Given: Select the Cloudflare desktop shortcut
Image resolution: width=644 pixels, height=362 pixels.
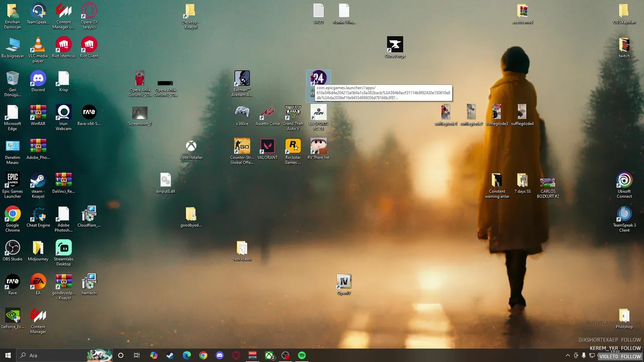Looking at the screenshot, I should pos(89,217).
